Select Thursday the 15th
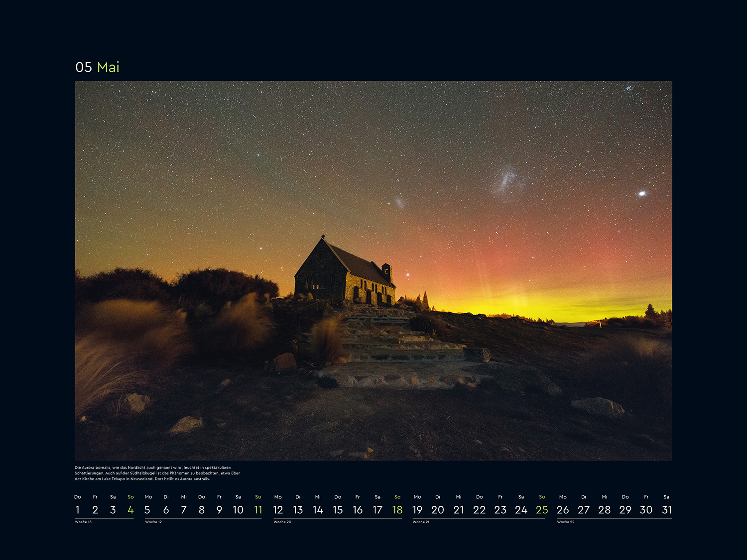 click(x=338, y=510)
